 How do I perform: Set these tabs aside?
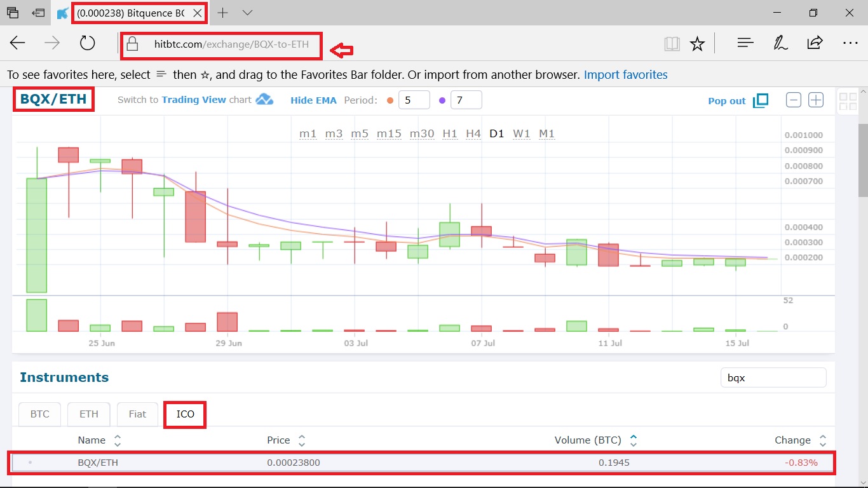pyautogui.click(x=39, y=13)
